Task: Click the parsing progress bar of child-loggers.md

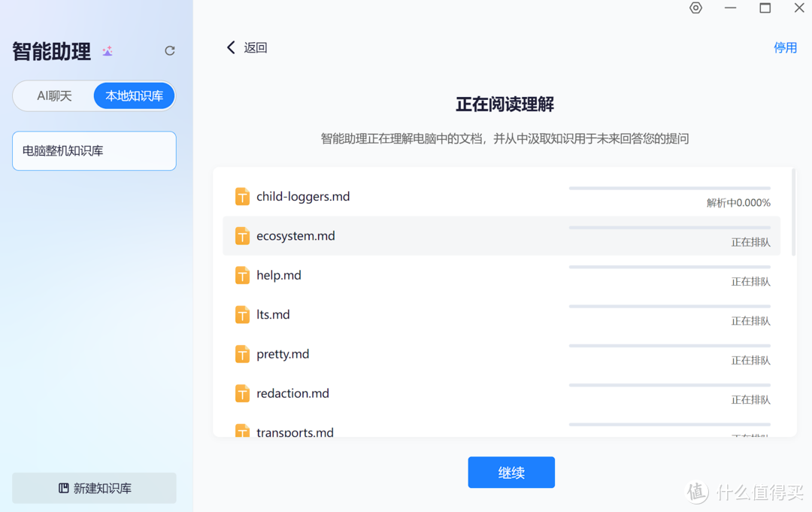Action: pyautogui.click(x=669, y=188)
